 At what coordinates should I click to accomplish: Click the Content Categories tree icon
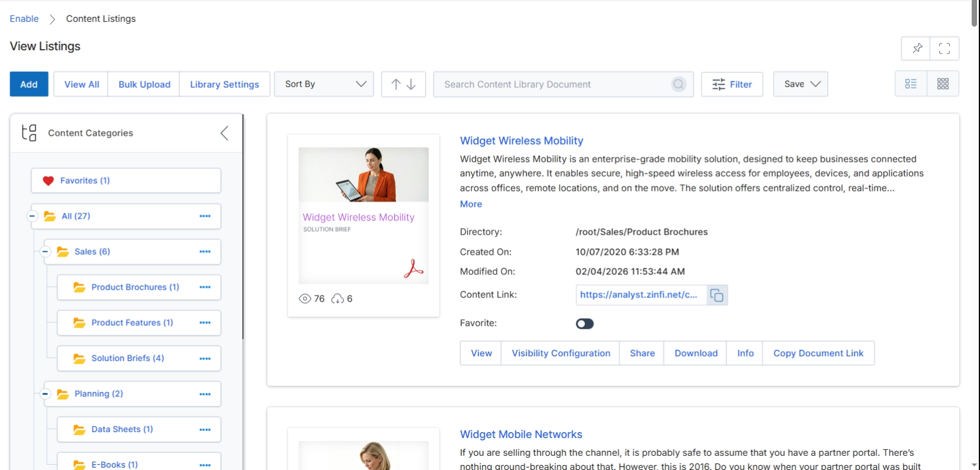pyautogui.click(x=29, y=133)
